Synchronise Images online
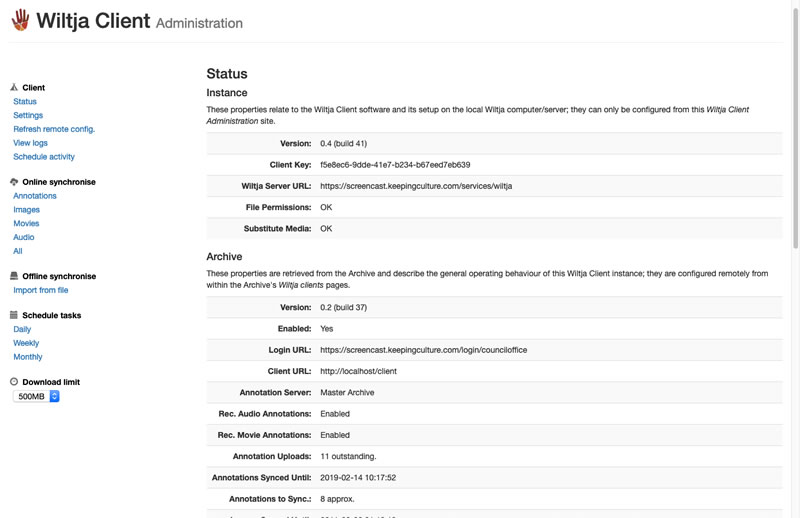This screenshot has width=800, height=518. point(27,210)
